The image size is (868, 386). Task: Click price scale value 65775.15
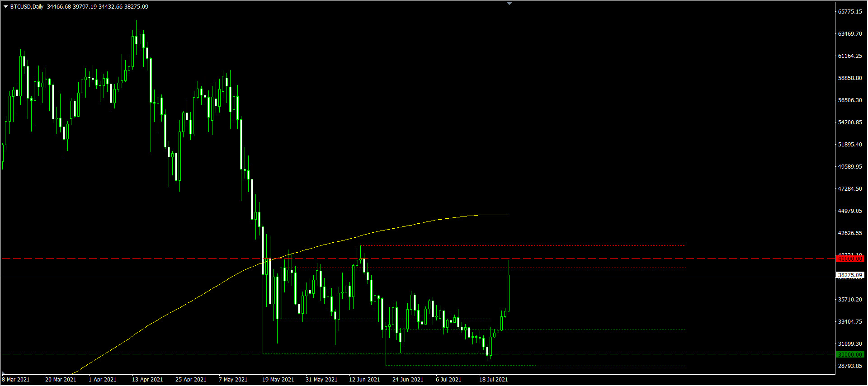click(850, 12)
